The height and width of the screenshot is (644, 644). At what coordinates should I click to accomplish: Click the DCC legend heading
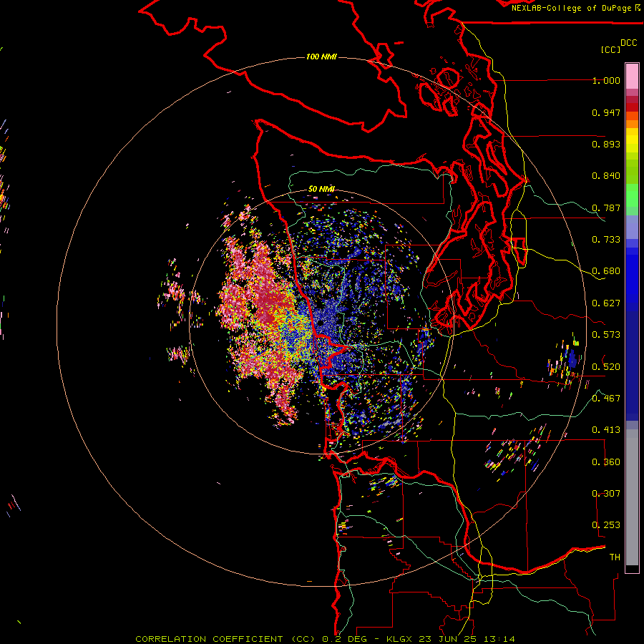[x=628, y=43]
